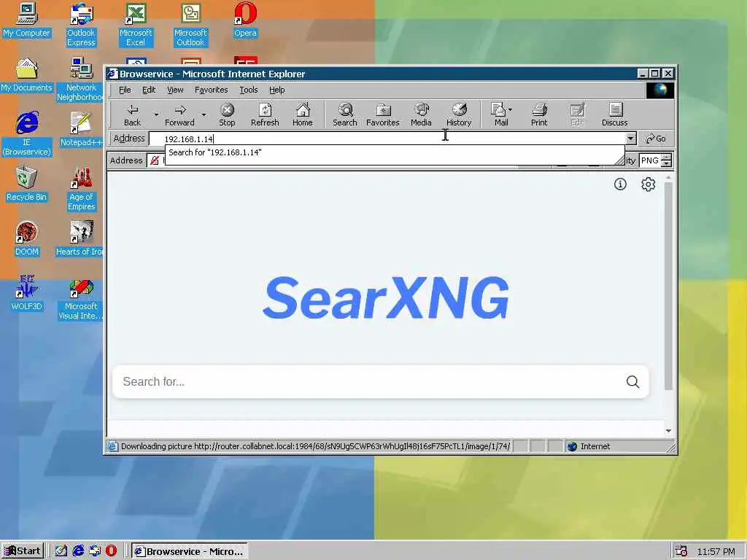This screenshot has width=747, height=560.
Task: Open the View menu
Action: pyautogui.click(x=175, y=90)
